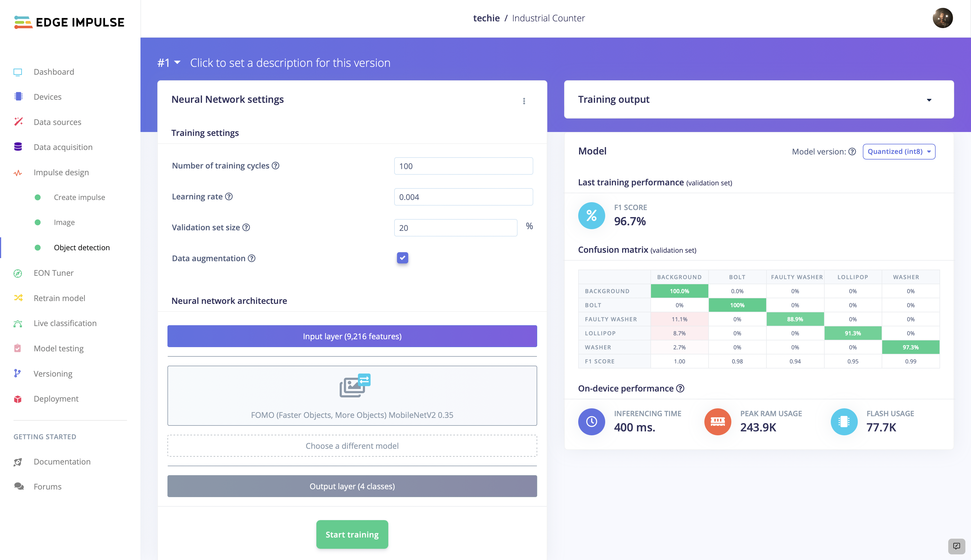Select the Number of training cycles input field
Viewport: 971px width, 560px height.
[x=463, y=166]
